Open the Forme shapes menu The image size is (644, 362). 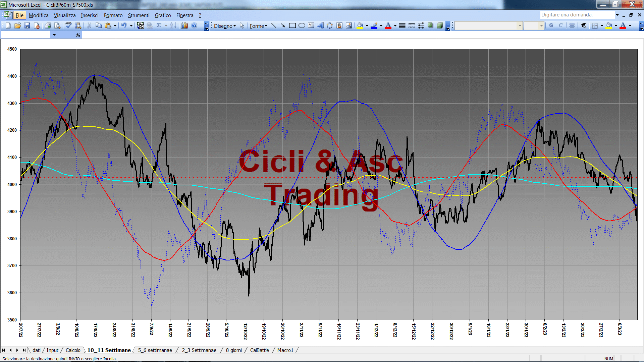pos(258,26)
